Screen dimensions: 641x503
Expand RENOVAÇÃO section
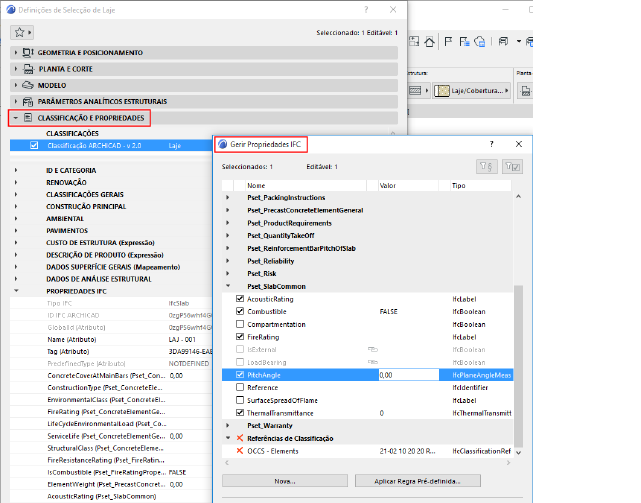pyautogui.click(x=16, y=182)
